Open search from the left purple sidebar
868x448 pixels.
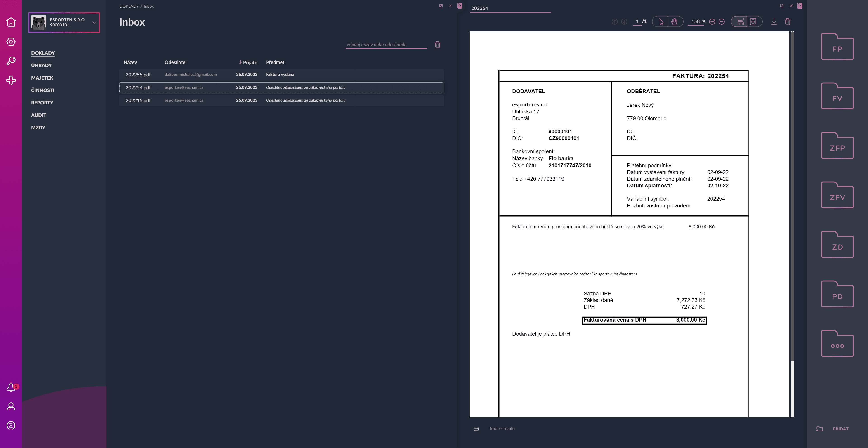pos(11,61)
